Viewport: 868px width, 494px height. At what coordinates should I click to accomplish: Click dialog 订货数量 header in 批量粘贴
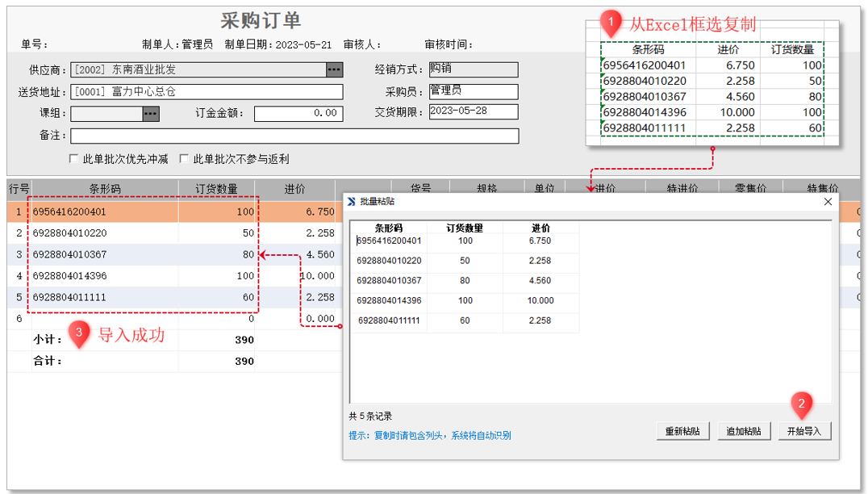(x=465, y=228)
